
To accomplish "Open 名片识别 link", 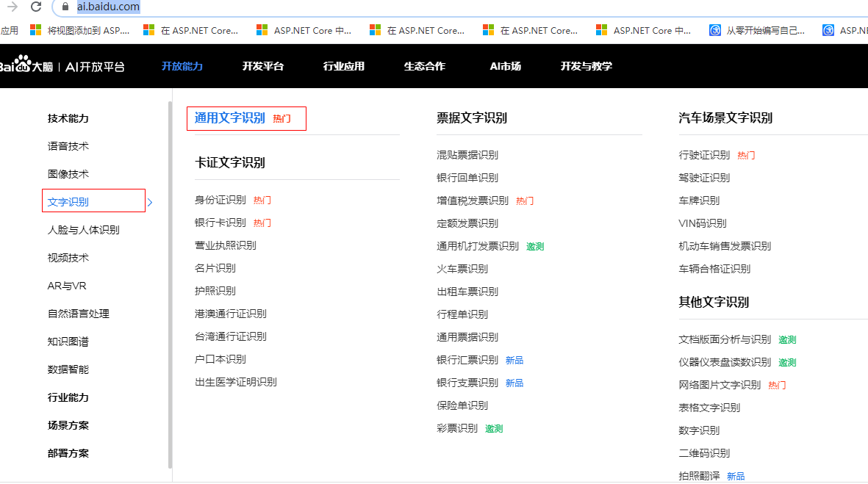I will pos(215,268).
